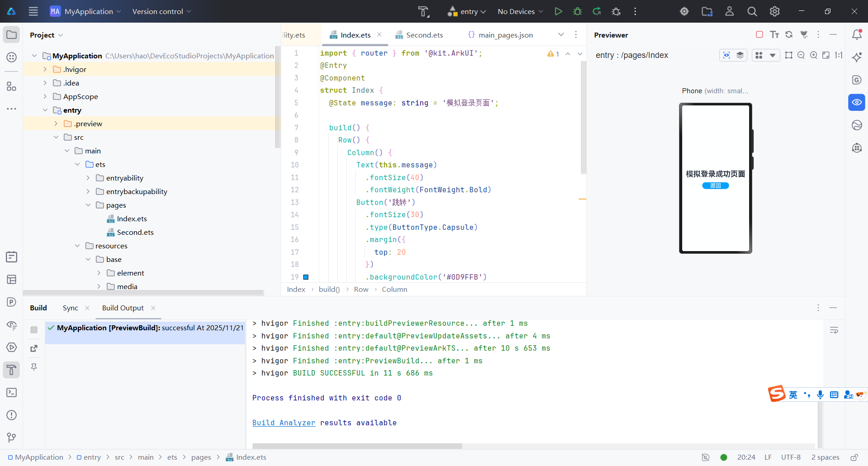Click the Search magnifier icon in title bar
868x466 pixels.
click(752, 11)
